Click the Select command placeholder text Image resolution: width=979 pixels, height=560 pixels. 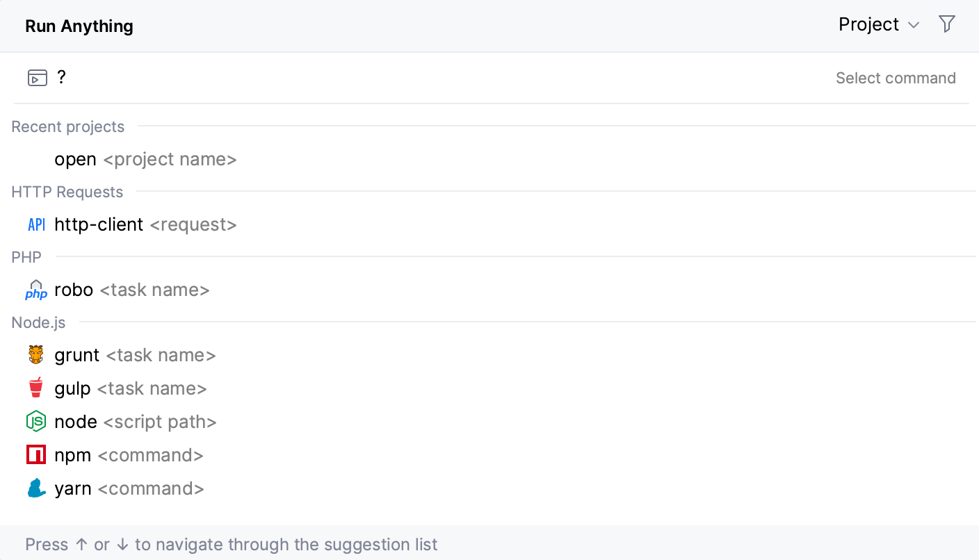click(896, 77)
